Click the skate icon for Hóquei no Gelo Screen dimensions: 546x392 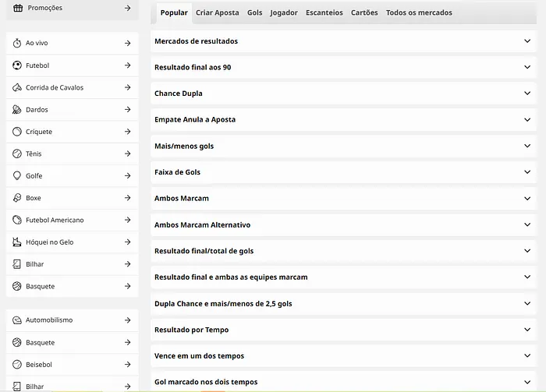[x=17, y=242]
